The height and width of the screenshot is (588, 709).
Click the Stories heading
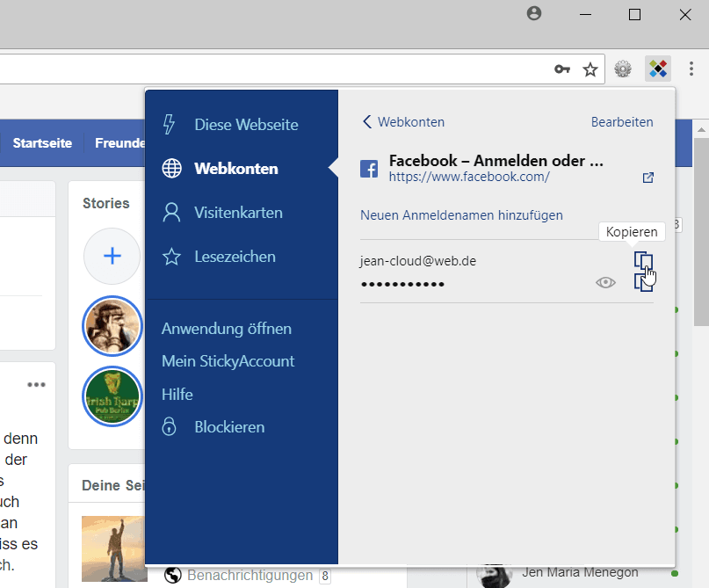[105, 203]
